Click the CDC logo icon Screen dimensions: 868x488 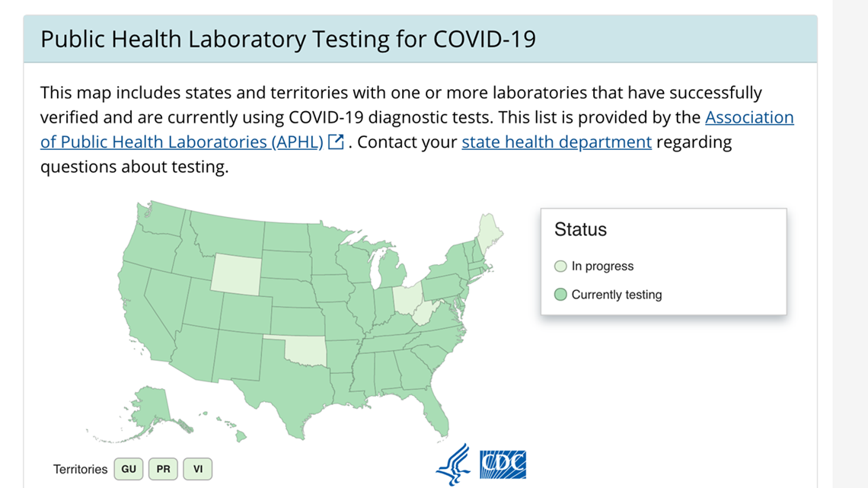[x=503, y=464]
